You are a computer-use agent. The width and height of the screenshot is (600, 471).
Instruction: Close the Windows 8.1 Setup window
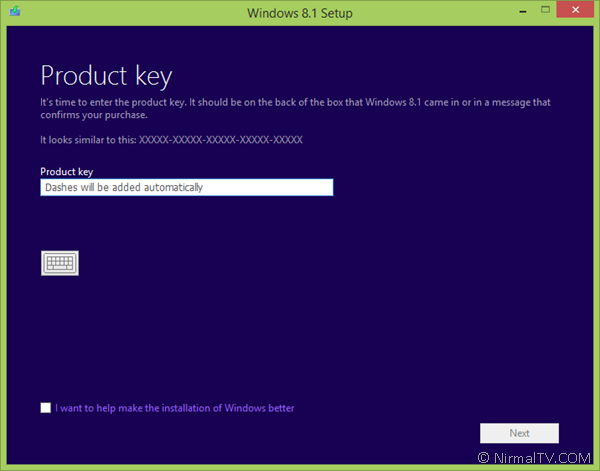[x=575, y=10]
